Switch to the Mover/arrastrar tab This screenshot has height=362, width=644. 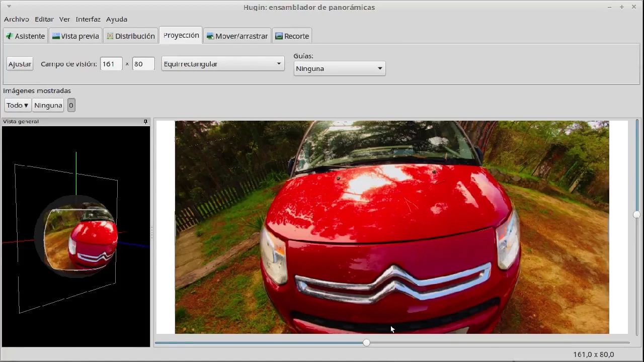[x=237, y=36]
